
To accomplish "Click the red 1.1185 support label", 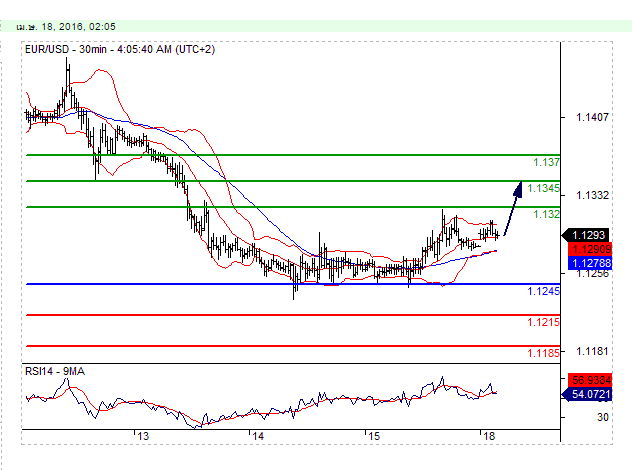I will (543, 353).
